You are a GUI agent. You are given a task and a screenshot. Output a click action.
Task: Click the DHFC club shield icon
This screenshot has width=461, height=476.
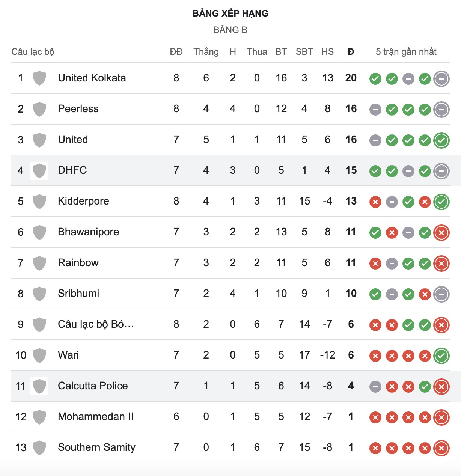pos(39,171)
